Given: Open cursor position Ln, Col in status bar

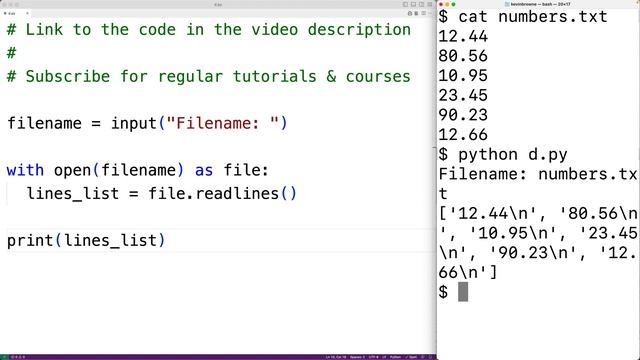Looking at the screenshot, I should point(336,357).
